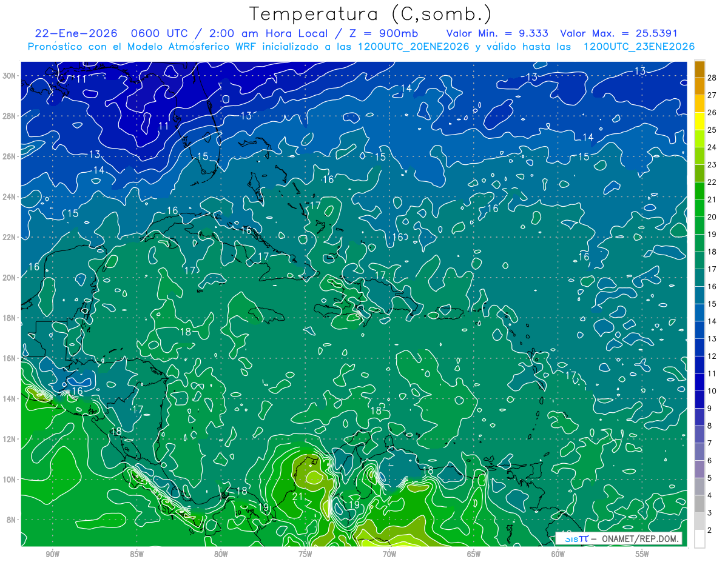
Task: Click the '75W' longitude label
Action: pos(305,554)
